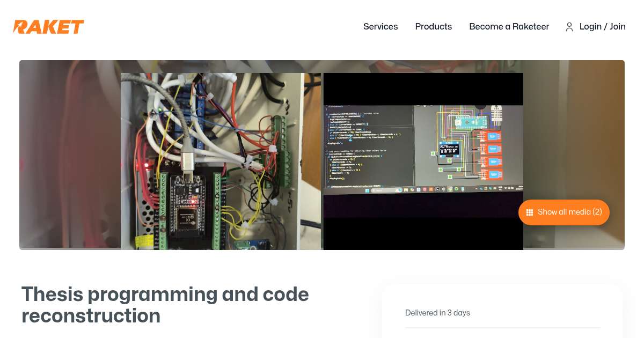The height and width of the screenshot is (338, 644).
Task: Open the Services menu
Action: pos(380,26)
